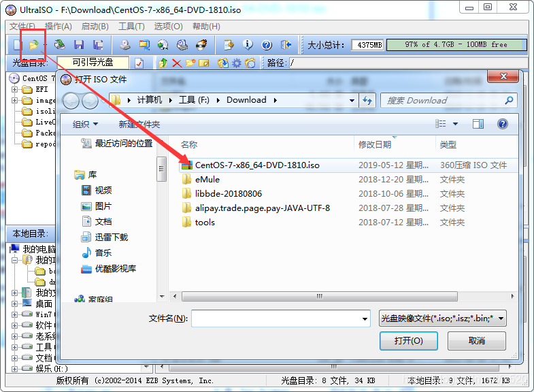Click the Exit door icon in toolbar
Screen dimensions: 534x392
(286, 45)
